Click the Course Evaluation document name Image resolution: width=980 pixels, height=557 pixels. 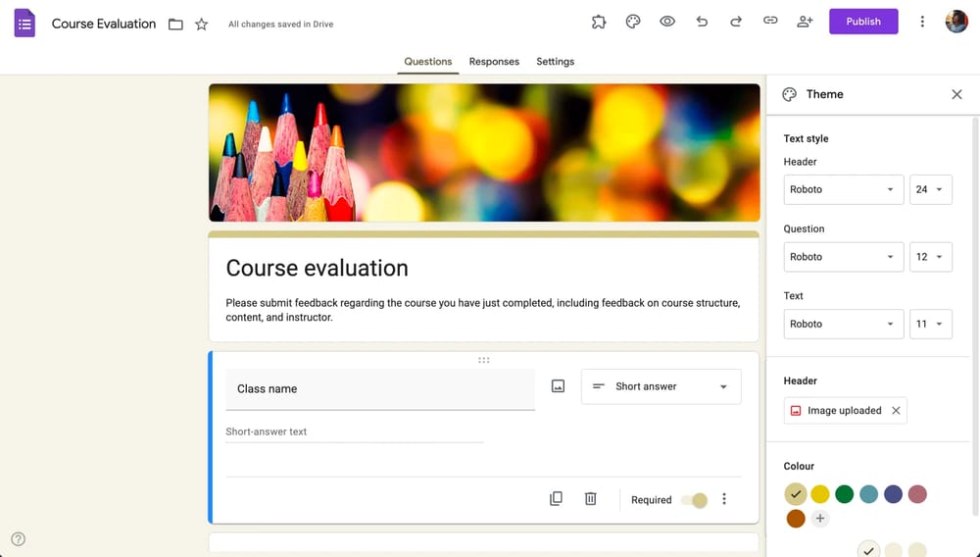pos(104,24)
